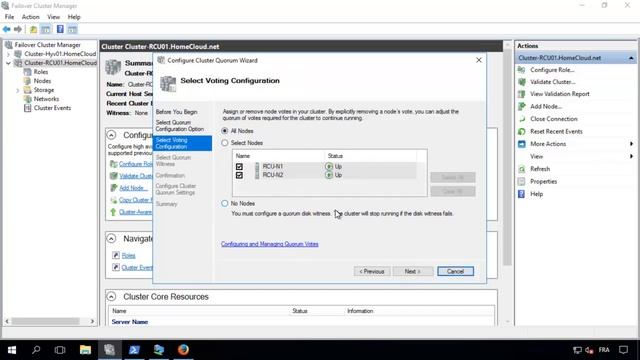This screenshot has width=640, height=360.
Task: Open the Help menu
Action: point(74,17)
